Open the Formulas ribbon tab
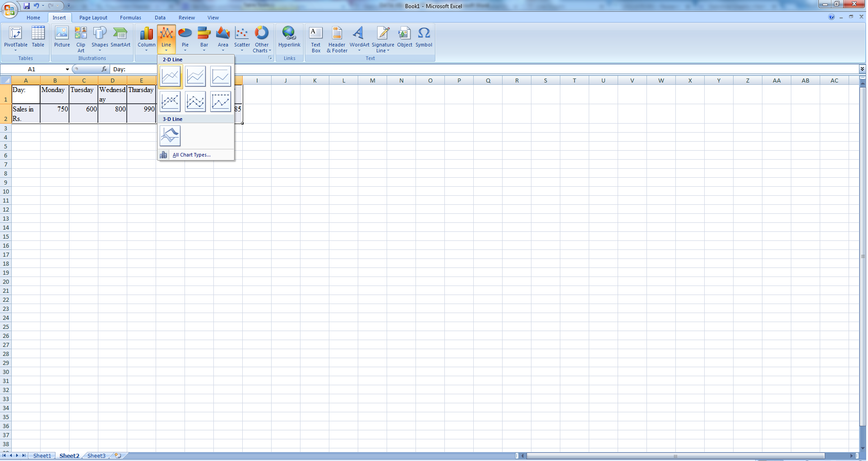This screenshot has height=461, width=868. (130, 18)
